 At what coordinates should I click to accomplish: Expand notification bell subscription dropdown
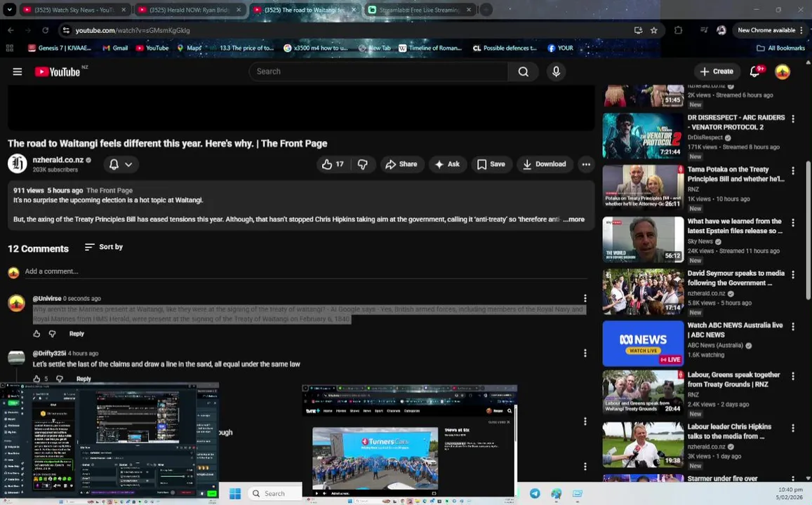tap(121, 164)
